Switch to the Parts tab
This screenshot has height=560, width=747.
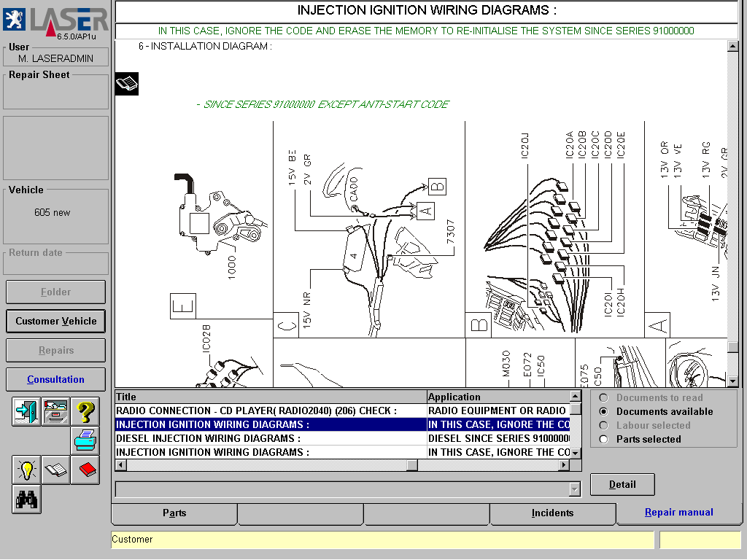pos(174,513)
